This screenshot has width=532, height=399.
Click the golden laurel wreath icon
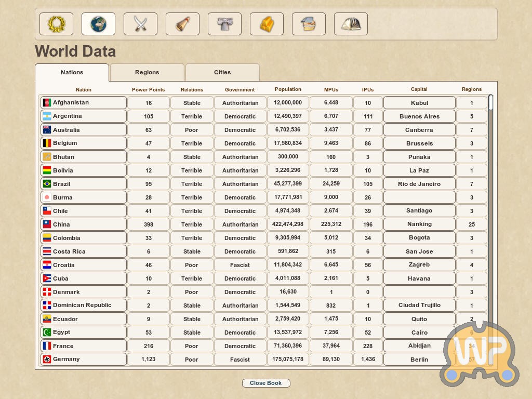pyautogui.click(x=56, y=24)
